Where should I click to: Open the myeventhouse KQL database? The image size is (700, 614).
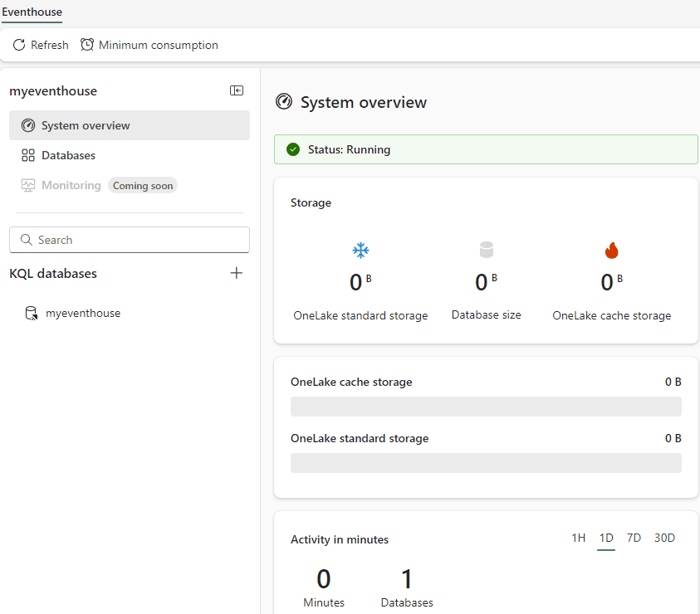(83, 314)
